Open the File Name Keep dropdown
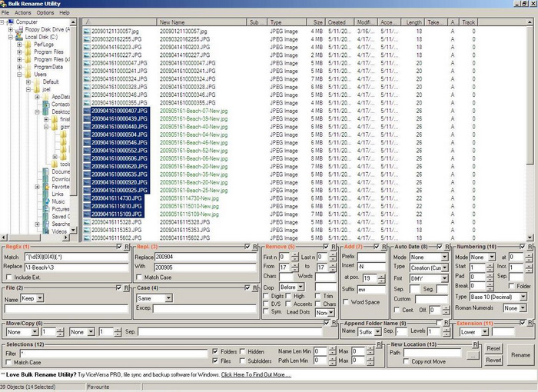Image resolution: width=538 pixels, height=392 pixels. tap(40, 298)
